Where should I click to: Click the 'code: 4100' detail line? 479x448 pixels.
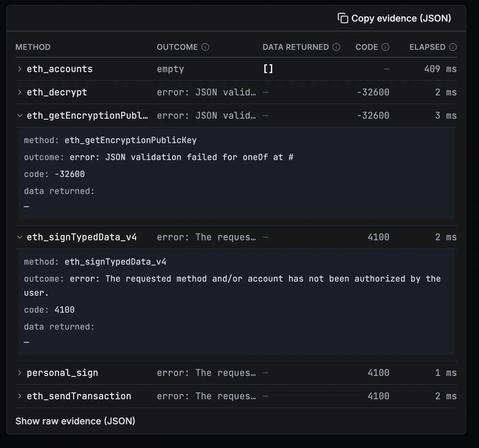tap(49, 310)
